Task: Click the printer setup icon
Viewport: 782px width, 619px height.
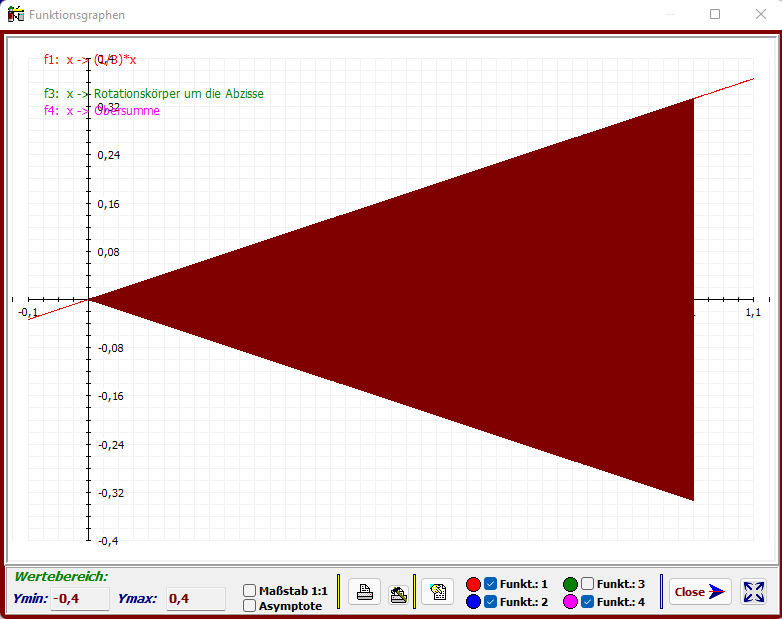Action: click(397, 592)
